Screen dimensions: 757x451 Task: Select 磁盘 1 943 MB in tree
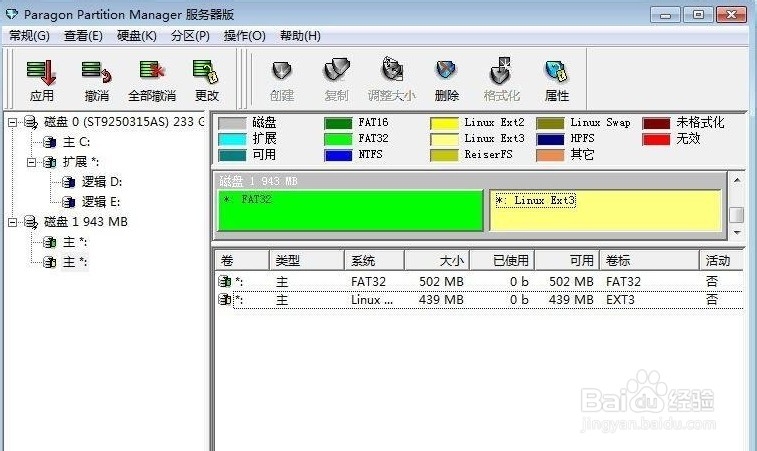coord(86,222)
